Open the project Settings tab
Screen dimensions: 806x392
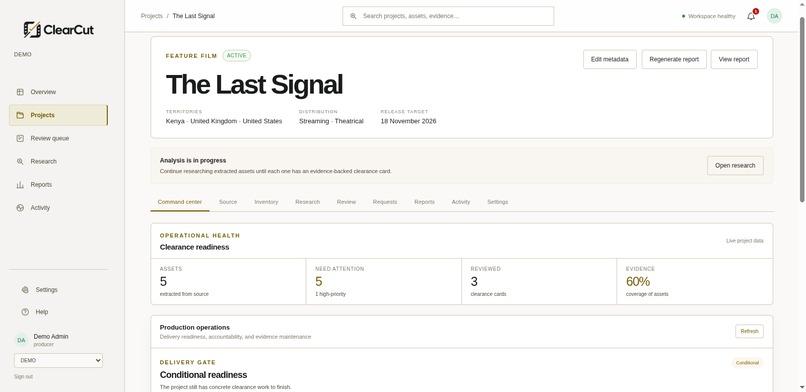tap(498, 202)
